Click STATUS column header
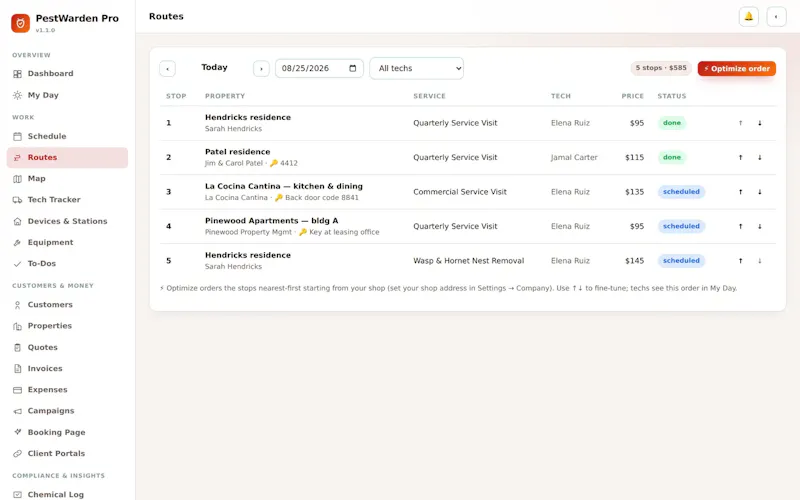Viewport: 800px width, 500px height. pyautogui.click(x=671, y=96)
